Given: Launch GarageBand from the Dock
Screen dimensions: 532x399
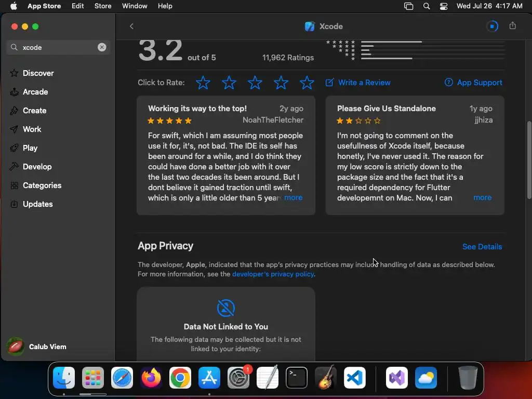Looking at the screenshot, I should pyautogui.click(x=325, y=378).
